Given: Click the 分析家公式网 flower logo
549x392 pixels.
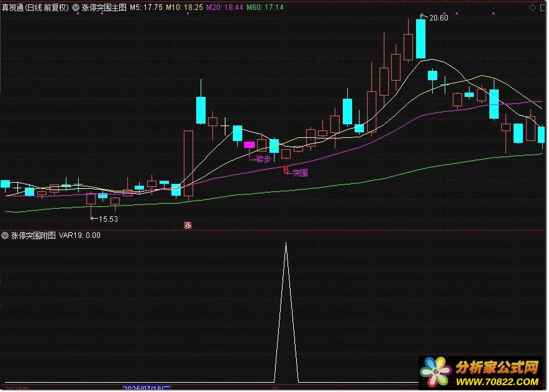Looking at the screenshot, I should pos(435,371).
